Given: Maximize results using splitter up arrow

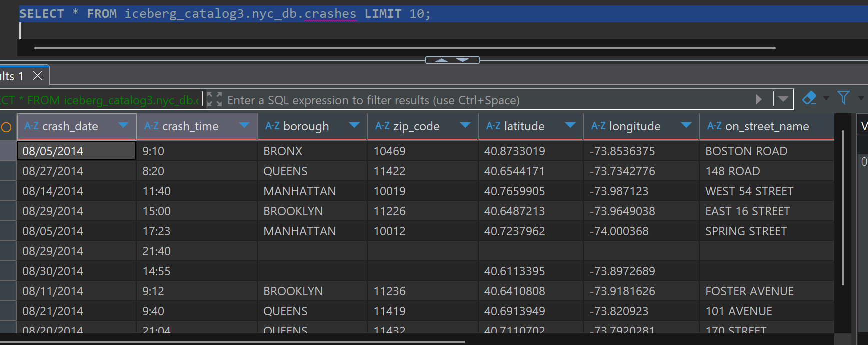Looking at the screenshot, I should (441, 60).
